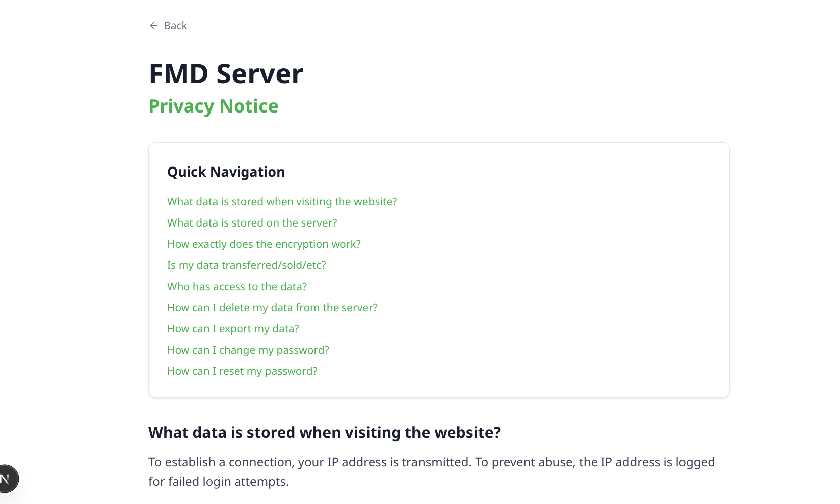Click the green 'Privacy Notice' subtitle
Screen dimensions: 840x504
click(x=213, y=106)
